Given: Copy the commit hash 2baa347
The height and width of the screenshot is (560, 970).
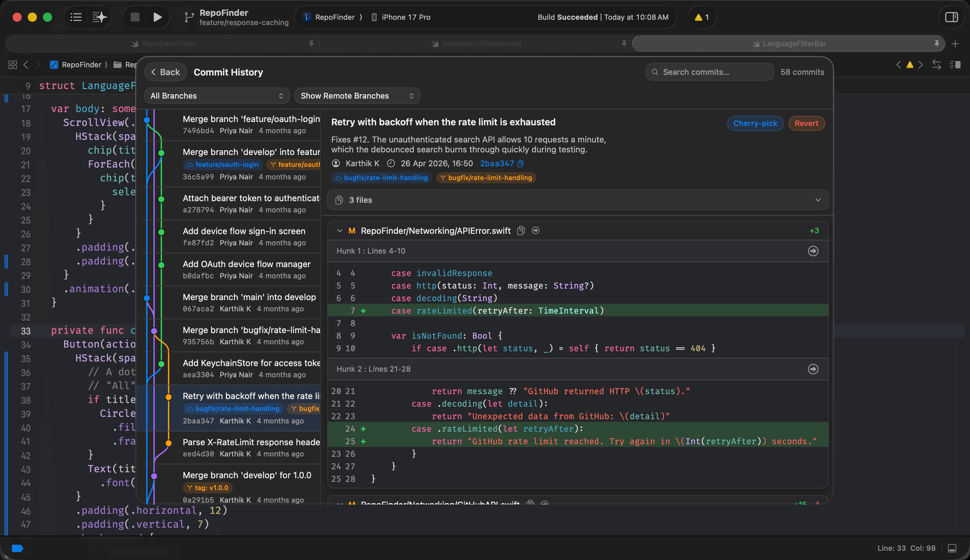Looking at the screenshot, I should pyautogui.click(x=521, y=164).
